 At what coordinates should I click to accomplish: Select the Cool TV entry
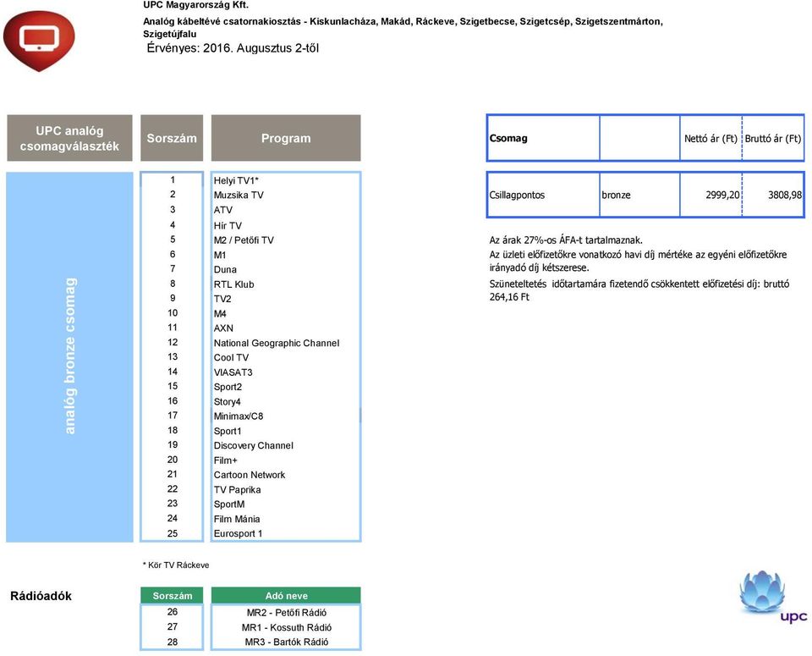pyautogui.click(x=231, y=357)
